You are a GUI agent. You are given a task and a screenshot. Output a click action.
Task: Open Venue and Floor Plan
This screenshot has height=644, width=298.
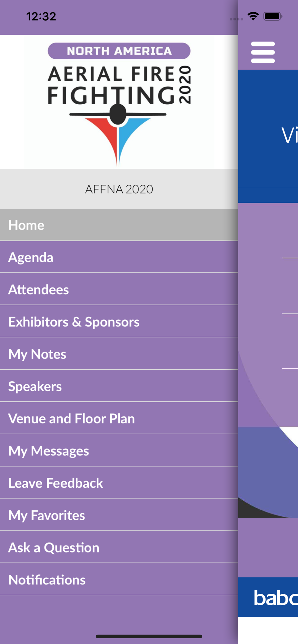[x=119, y=418]
